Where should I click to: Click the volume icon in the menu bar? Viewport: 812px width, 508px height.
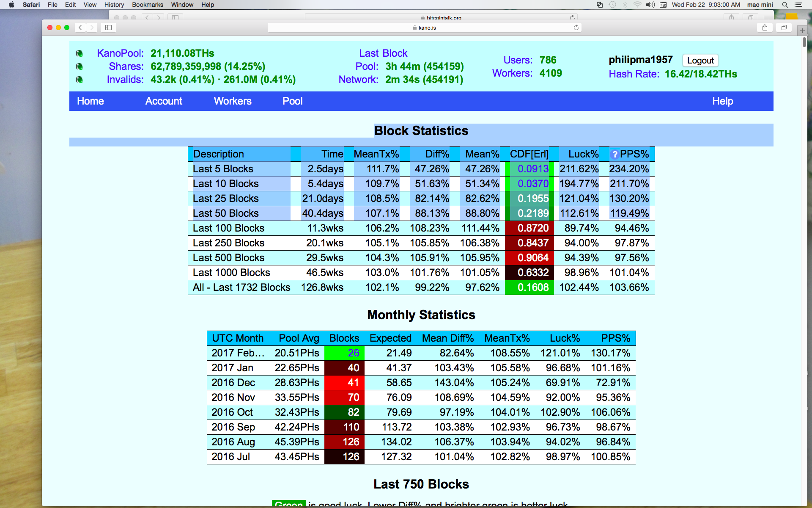click(650, 5)
